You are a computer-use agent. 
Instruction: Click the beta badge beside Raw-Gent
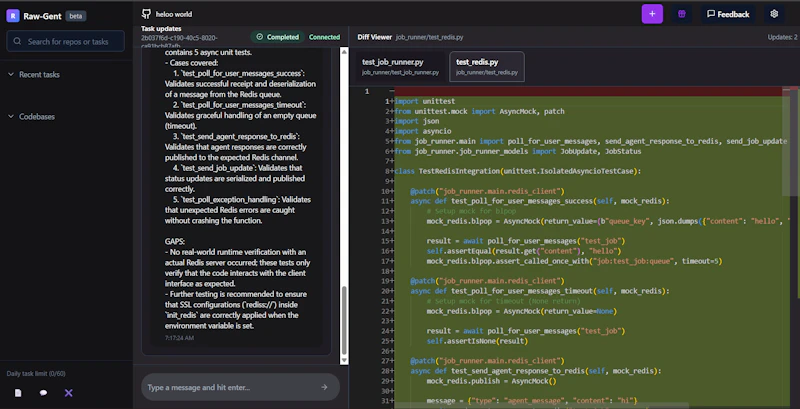coord(76,16)
